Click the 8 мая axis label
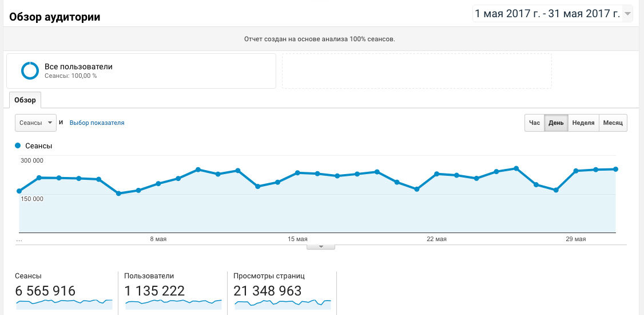This screenshot has width=644, height=315. pos(158,239)
